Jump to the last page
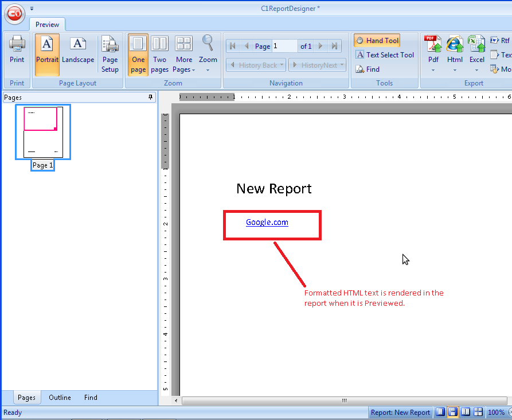This screenshot has height=420, width=512. 334,46
